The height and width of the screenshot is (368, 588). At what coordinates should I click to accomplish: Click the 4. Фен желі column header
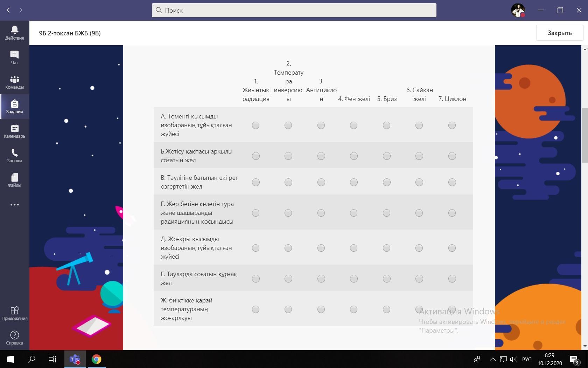click(354, 99)
